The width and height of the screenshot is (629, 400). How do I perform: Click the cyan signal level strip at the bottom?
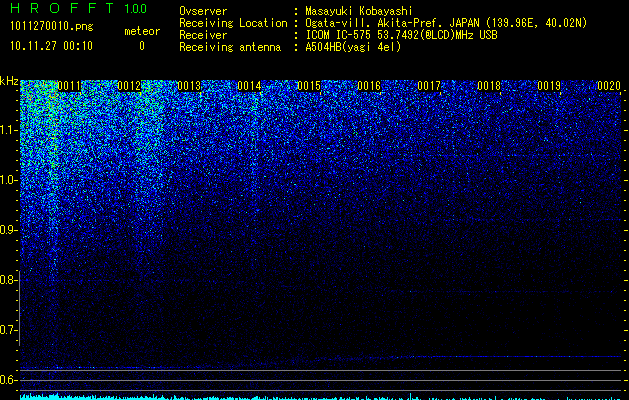(320, 397)
